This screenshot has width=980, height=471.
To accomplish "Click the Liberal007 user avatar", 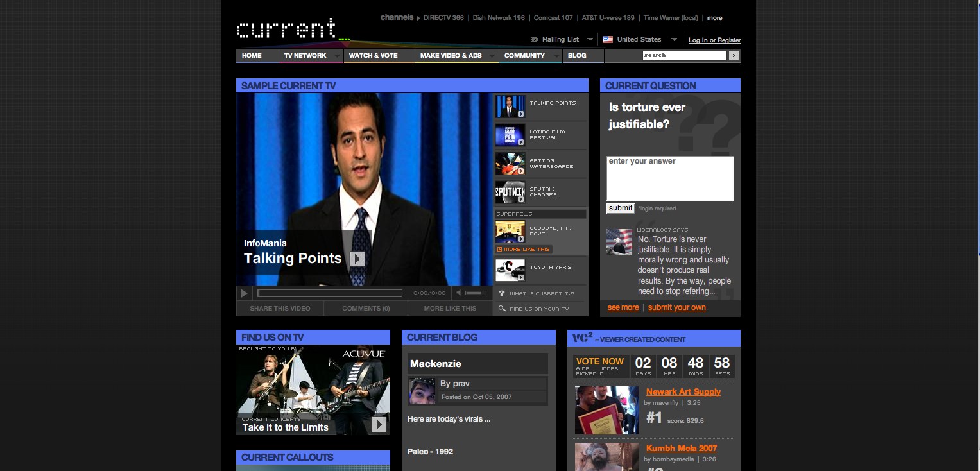I will click(x=619, y=242).
